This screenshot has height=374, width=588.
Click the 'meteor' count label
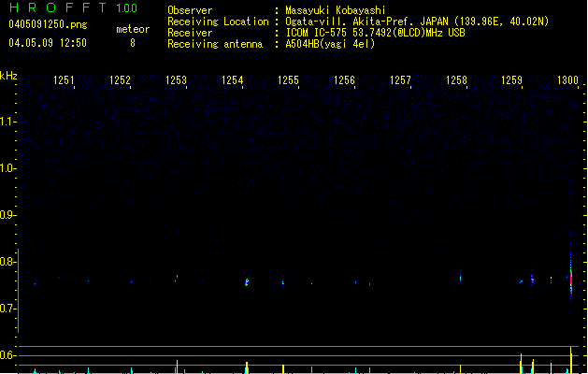(x=133, y=29)
